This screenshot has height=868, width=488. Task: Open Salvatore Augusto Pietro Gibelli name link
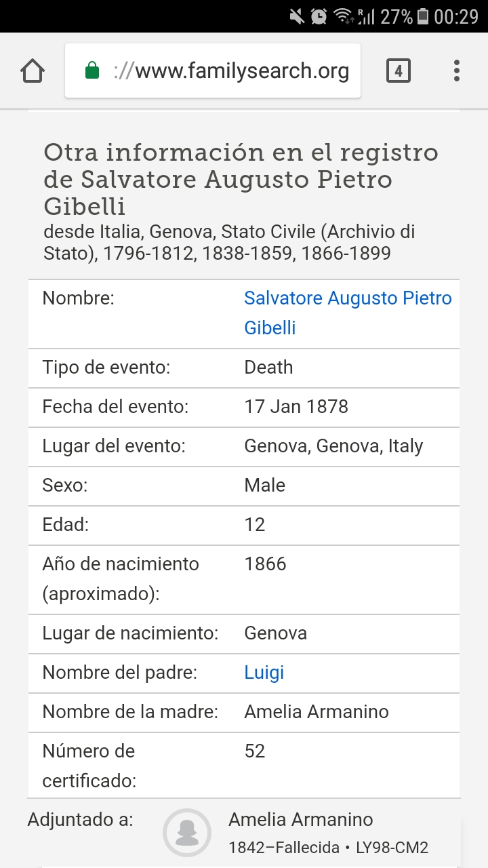pyautogui.click(x=348, y=313)
